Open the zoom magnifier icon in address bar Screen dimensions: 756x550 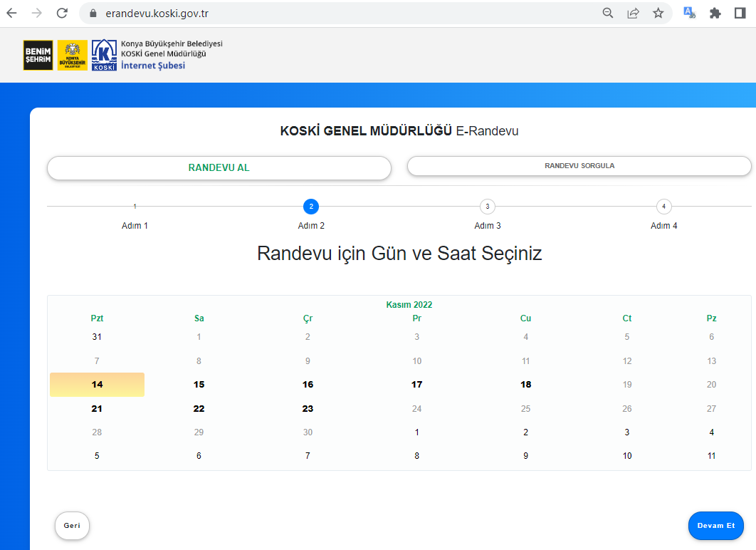click(x=608, y=13)
